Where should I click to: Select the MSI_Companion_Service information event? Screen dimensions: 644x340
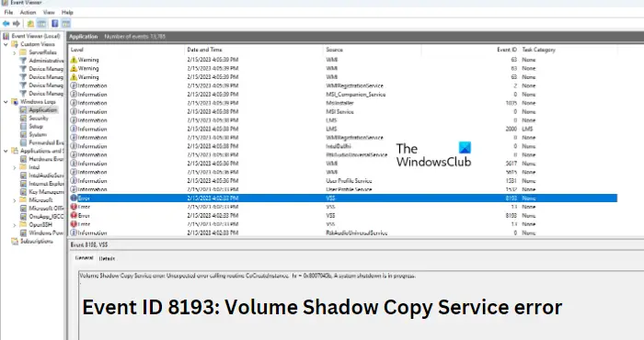pyautogui.click(x=343, y=95)
